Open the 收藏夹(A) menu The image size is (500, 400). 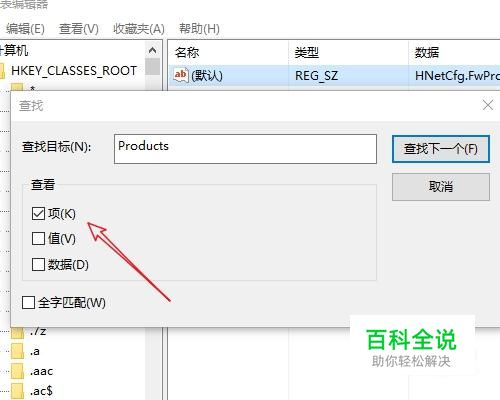click(x=139, y=29)
